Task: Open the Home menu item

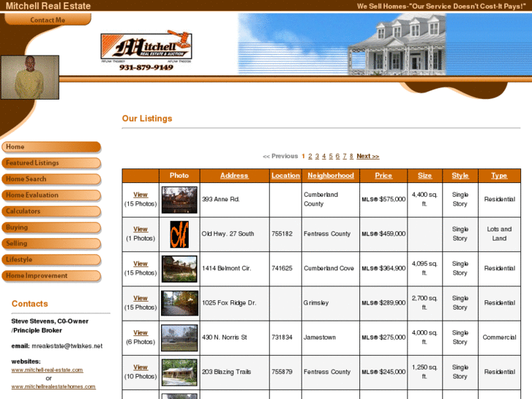Action: [x=51, y=146]
